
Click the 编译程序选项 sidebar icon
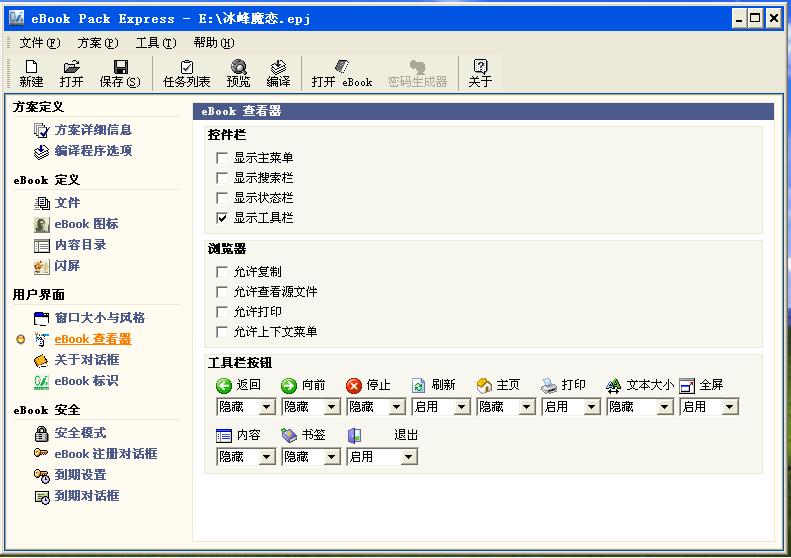(x=41, y=151)
